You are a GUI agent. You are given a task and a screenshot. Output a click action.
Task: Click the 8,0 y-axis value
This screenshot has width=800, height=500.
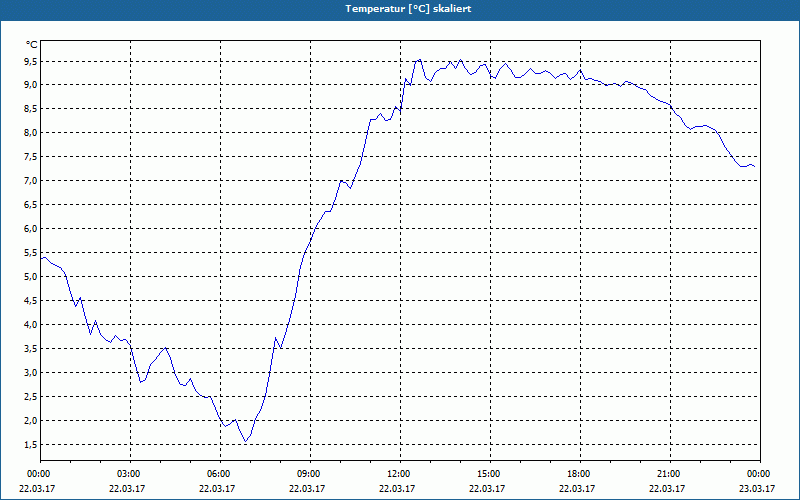point(31,133)
